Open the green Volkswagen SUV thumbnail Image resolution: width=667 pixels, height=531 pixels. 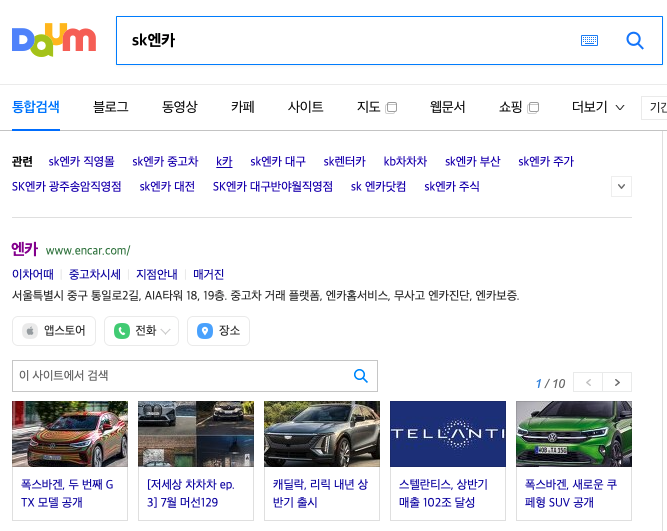coord(574,434)
